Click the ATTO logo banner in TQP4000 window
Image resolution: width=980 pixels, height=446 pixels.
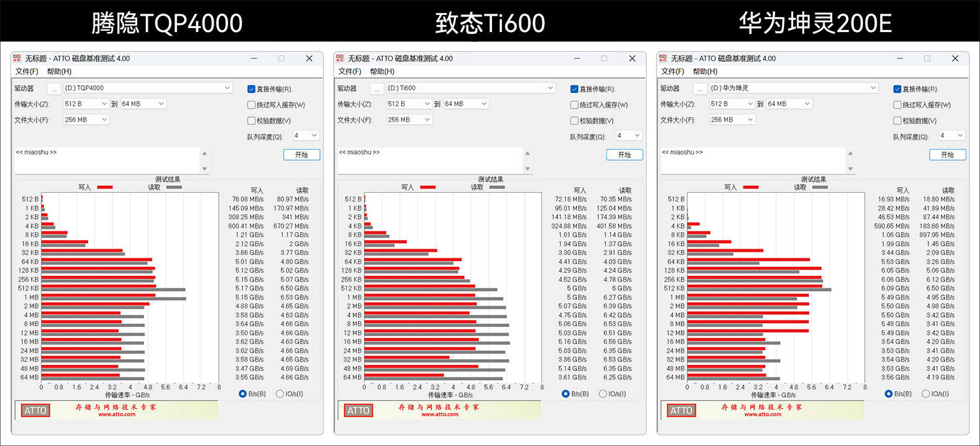pyautogui.click(x=35, y=411)
